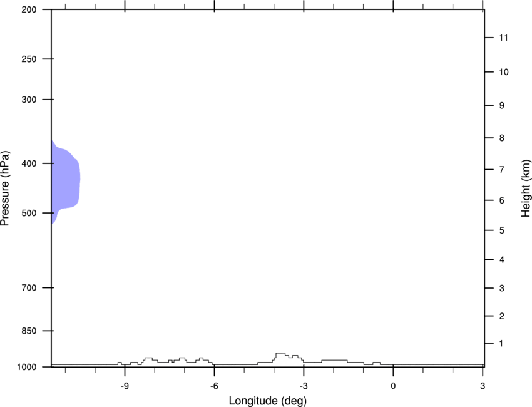Click the 500 pressure tick label
Viewport: 532px width, 407px height.
pyautogui.click(x=29, y=213)
